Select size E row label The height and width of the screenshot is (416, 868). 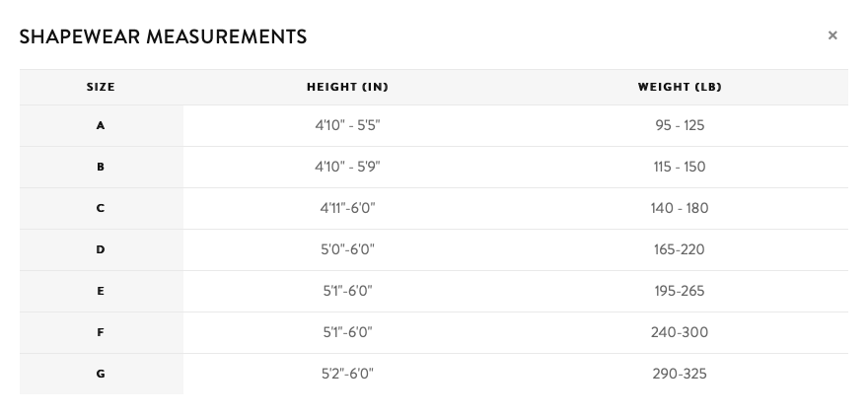coord(101,292)
